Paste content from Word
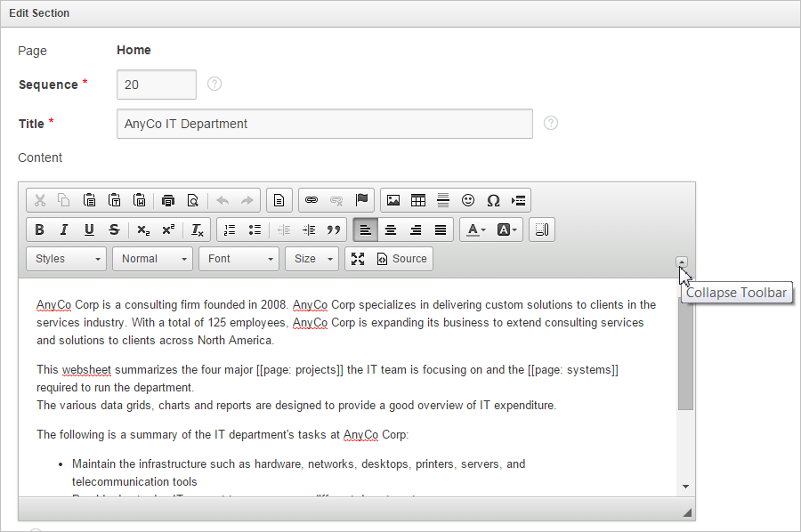The image size is (801, 532). click(x=140, y=200)
